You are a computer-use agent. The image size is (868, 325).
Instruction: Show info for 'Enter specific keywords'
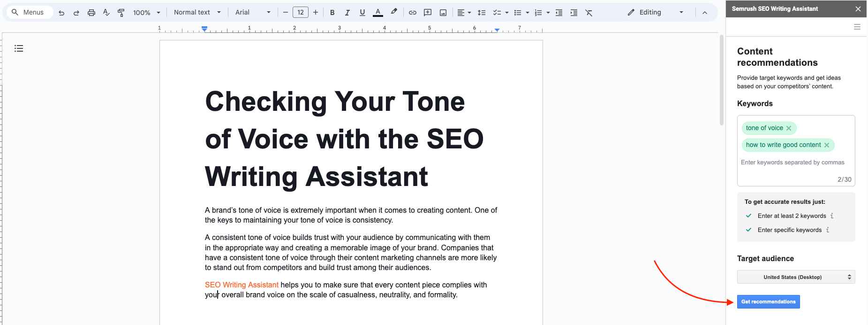pyautogui.click(x=828, y=230)
